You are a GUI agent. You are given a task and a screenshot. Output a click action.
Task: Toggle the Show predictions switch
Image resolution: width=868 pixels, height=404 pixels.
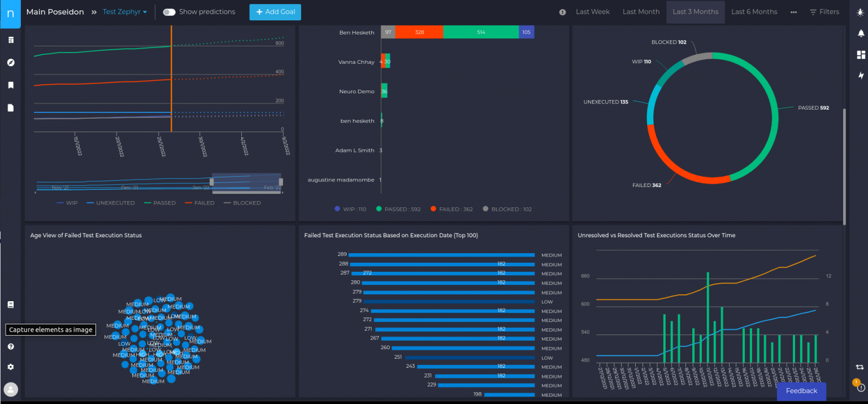pos(168,11)
